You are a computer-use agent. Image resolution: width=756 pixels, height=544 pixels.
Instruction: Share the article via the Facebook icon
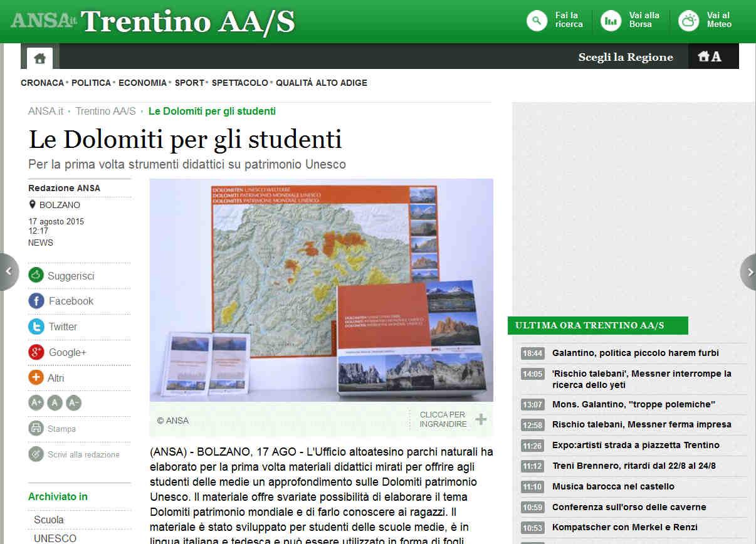tap(36, 301)
